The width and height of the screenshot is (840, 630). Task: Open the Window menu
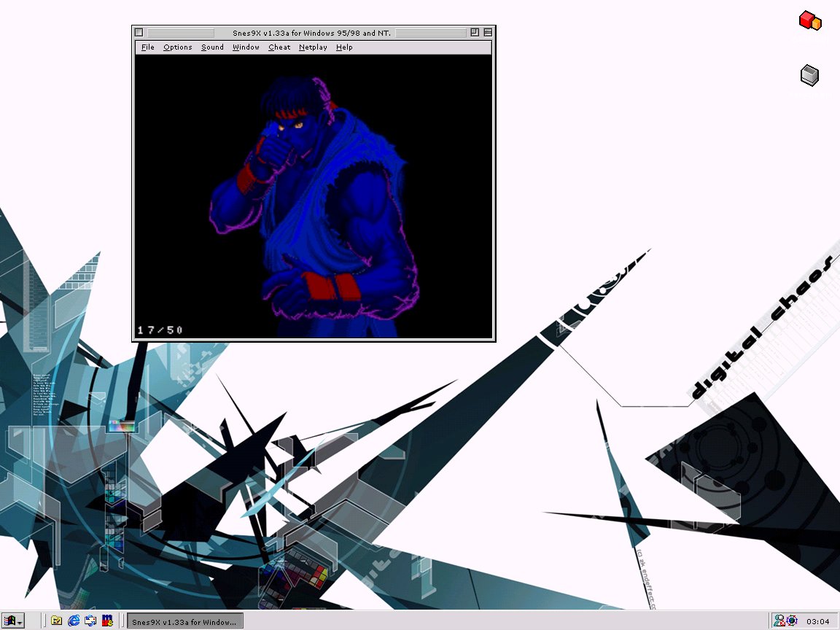pyautogui.click(x=246, y=47)
